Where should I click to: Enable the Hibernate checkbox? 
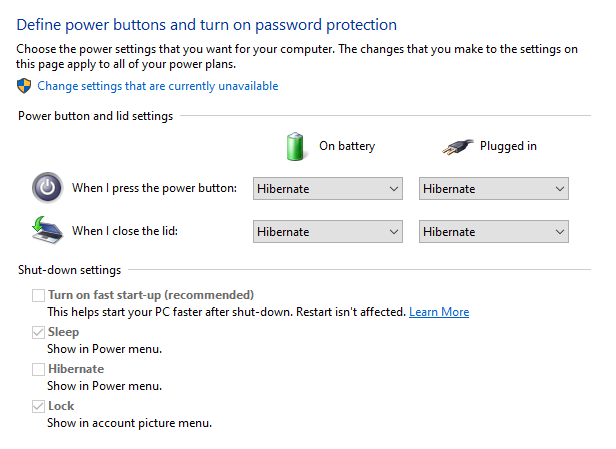38,369
